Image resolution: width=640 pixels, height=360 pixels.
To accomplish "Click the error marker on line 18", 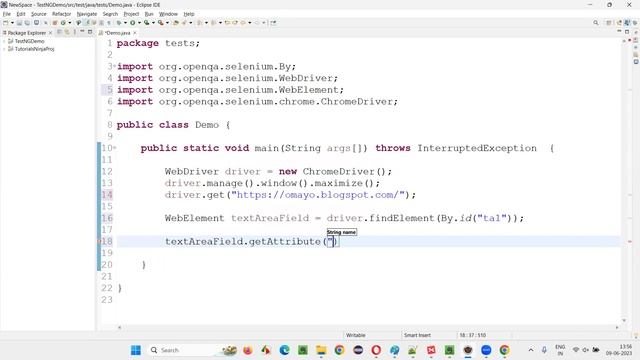I will pyautogui.click(x=99, y=242).
